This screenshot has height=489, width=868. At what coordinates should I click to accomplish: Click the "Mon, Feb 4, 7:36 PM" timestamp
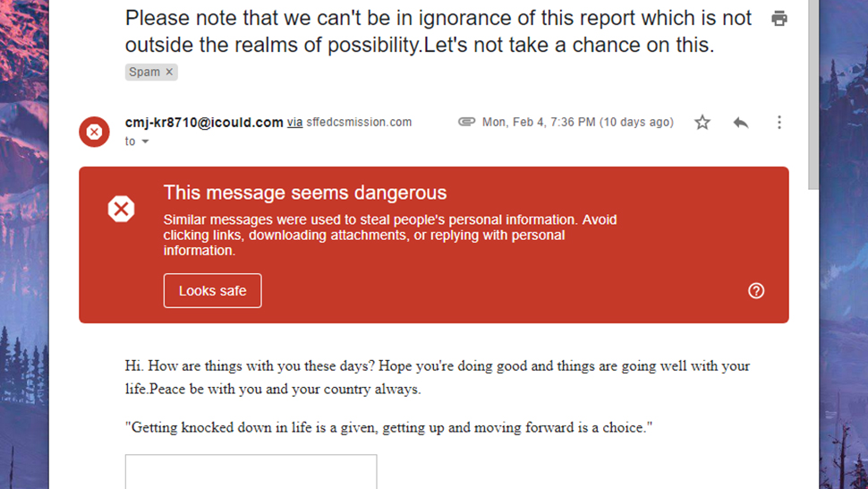(x=577, y=122)
